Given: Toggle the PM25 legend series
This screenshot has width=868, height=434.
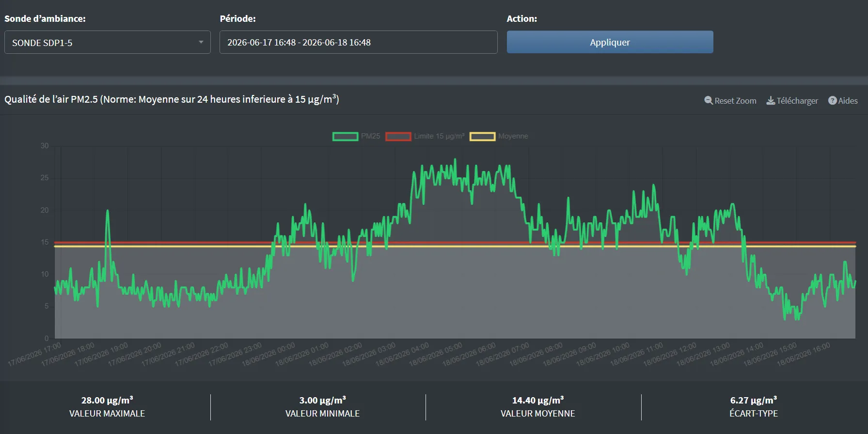Looking at the screenshot, I should pyautogui.click(x=357, y=136).
